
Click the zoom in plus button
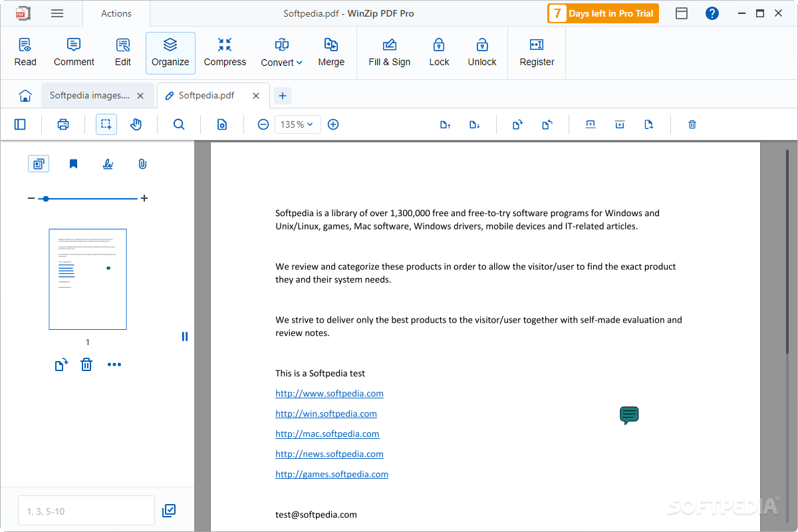[x=333, y=124]
